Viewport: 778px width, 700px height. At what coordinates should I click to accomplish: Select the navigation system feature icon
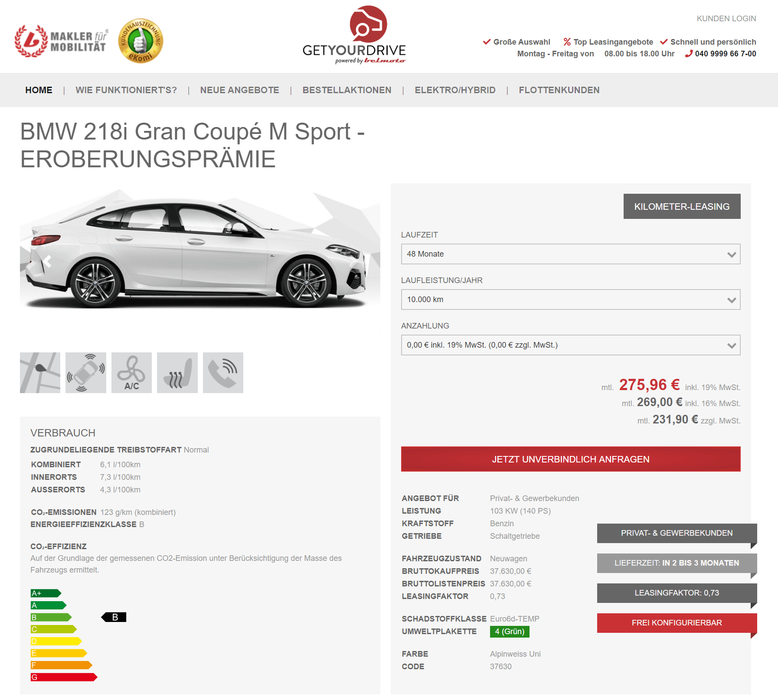click(40, 373)
